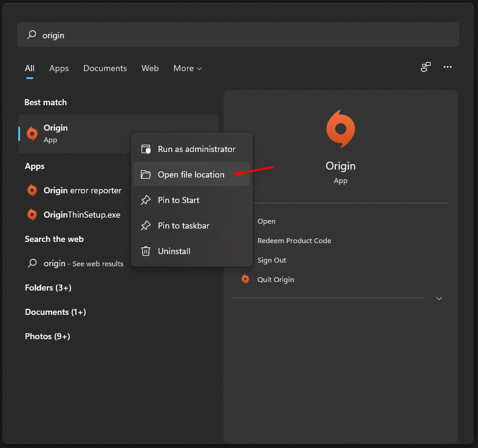Click Quit Origin action

click(x=276, y=280)
